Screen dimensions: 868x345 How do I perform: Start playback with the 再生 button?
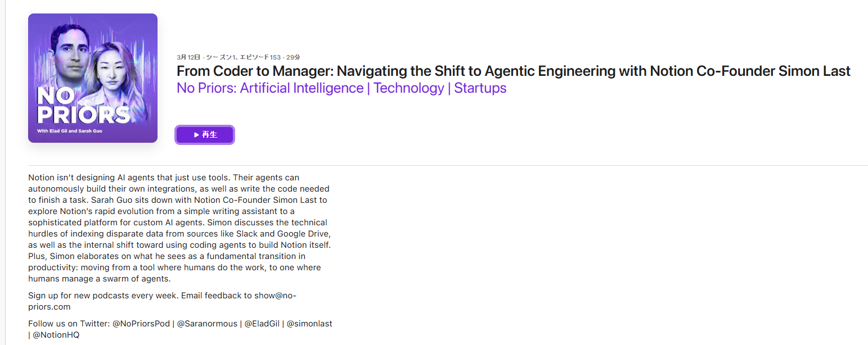[x=205, y=135]
